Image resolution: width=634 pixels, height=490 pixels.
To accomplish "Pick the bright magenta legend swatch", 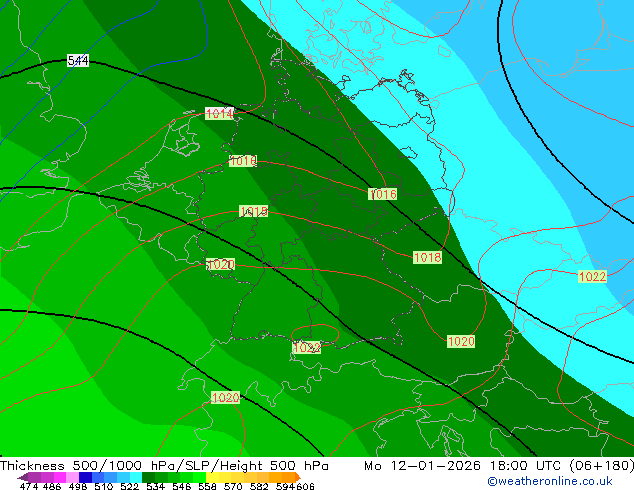I will [60, 477].
